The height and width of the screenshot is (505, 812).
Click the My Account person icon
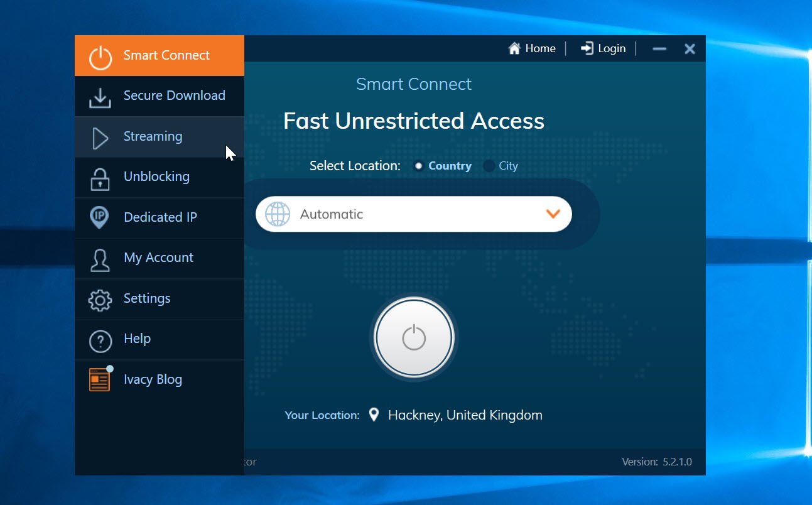(x=99, y=259)
